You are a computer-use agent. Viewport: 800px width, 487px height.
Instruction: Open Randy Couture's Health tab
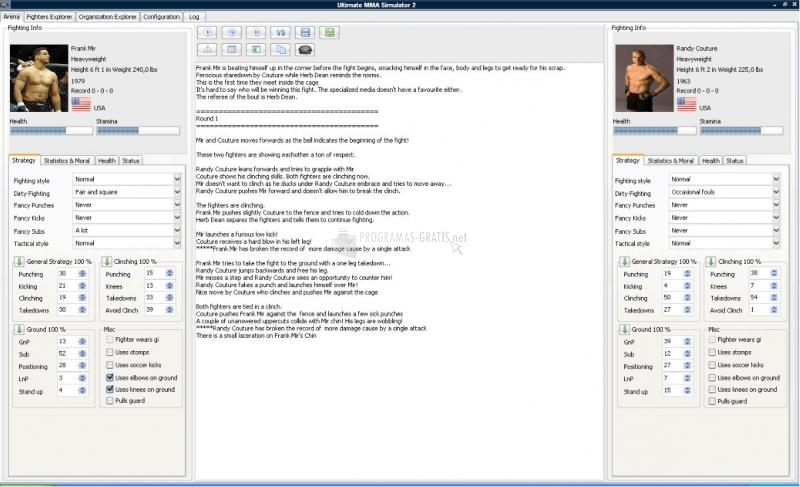tap(710, 161)
